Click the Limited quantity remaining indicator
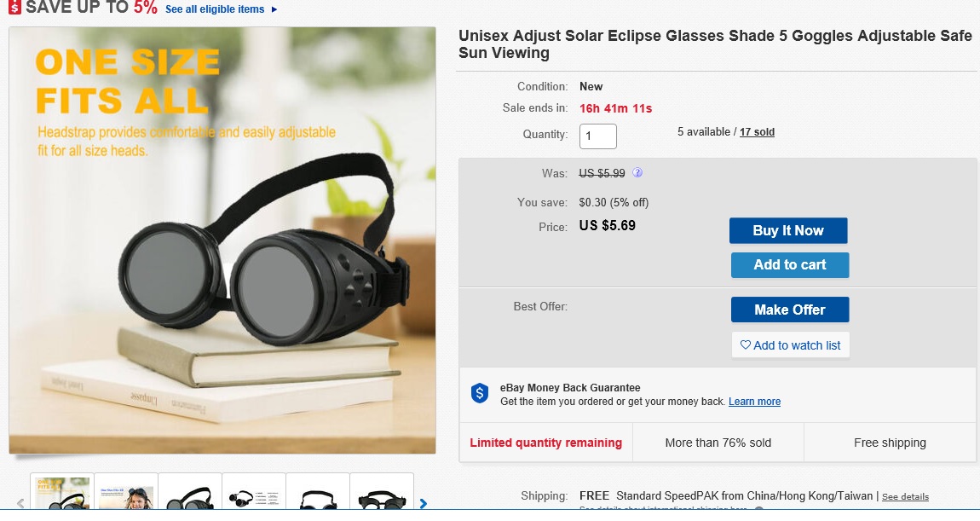 pos(545,443)
